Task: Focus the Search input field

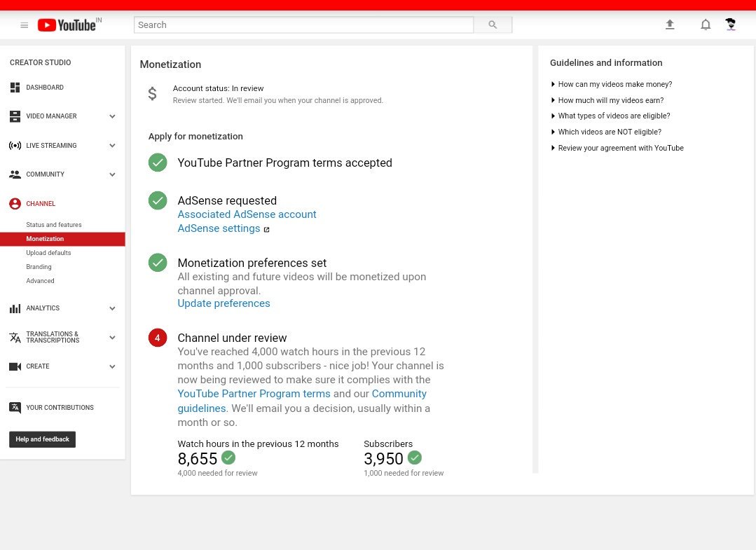Action: (304, 25)
